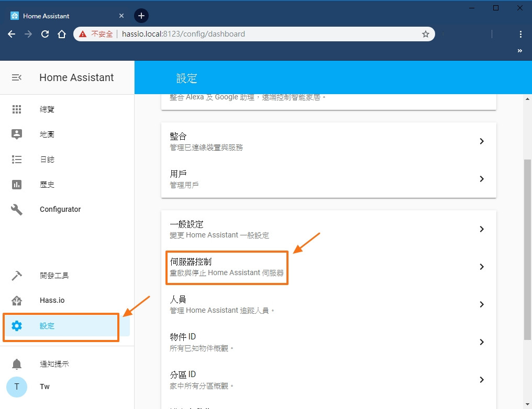Open 用戶 user management
This screenshot has height=409, width=532.
[x=328, y=179]
